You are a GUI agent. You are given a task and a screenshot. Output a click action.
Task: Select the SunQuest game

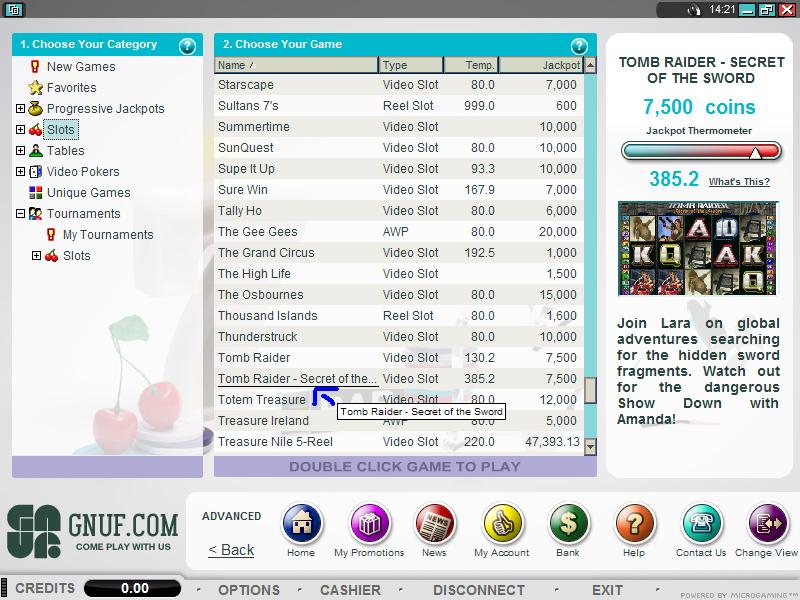coord(399,147)
